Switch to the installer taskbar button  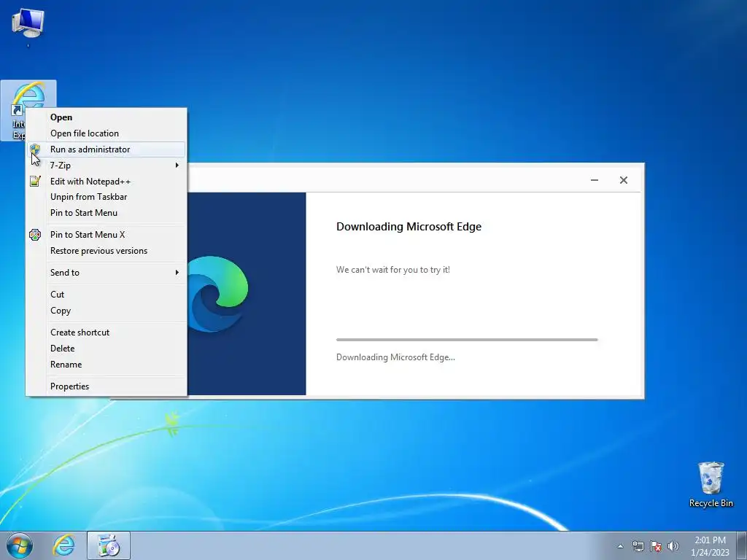coord(109,545)
